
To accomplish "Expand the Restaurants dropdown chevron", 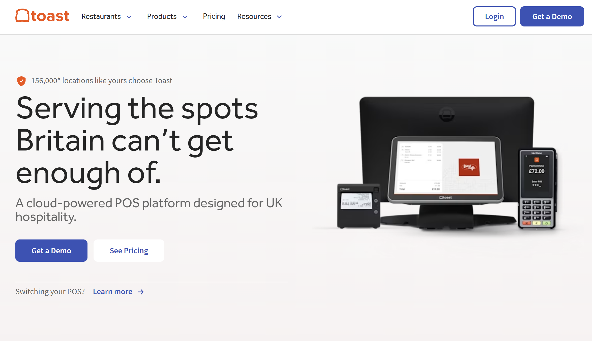I will pyautogui.click(x=129, y=17).
